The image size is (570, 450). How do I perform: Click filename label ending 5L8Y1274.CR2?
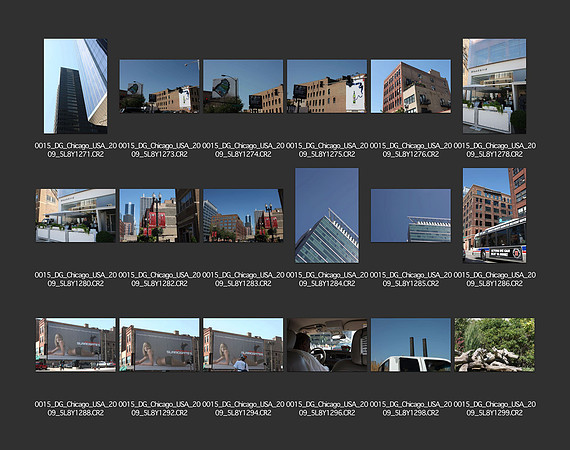click(x=243, y=150)
